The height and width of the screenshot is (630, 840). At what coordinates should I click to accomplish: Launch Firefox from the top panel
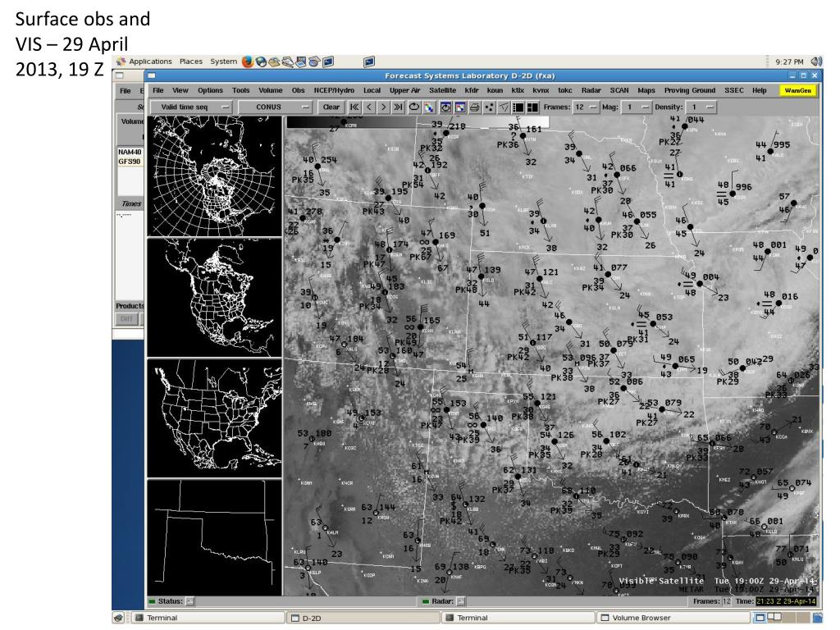(x=247, y=62)
